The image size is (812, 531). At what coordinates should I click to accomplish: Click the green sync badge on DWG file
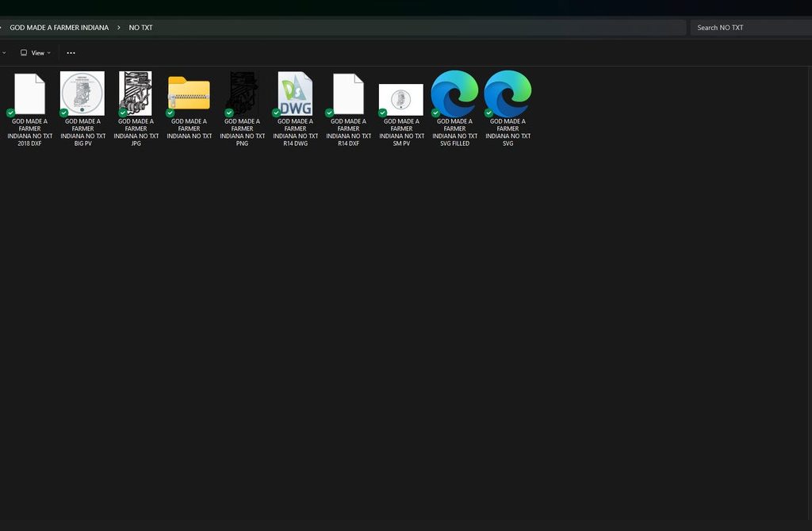(276, 113)
